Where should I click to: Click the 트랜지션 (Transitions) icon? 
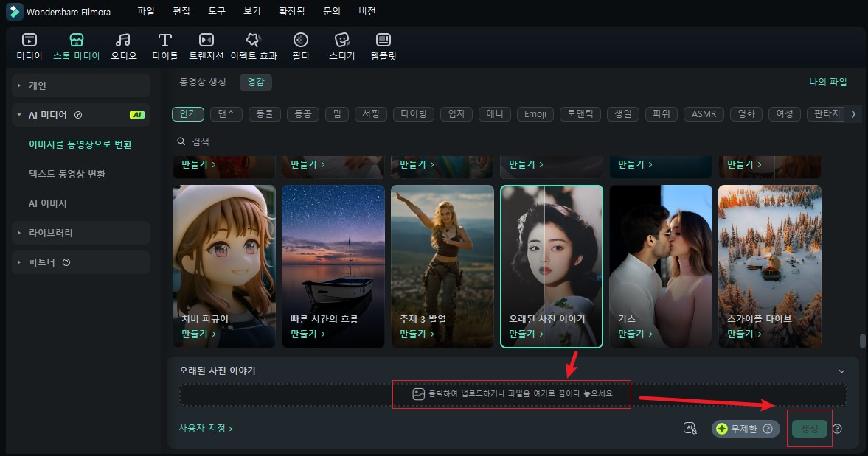point(206,41)
